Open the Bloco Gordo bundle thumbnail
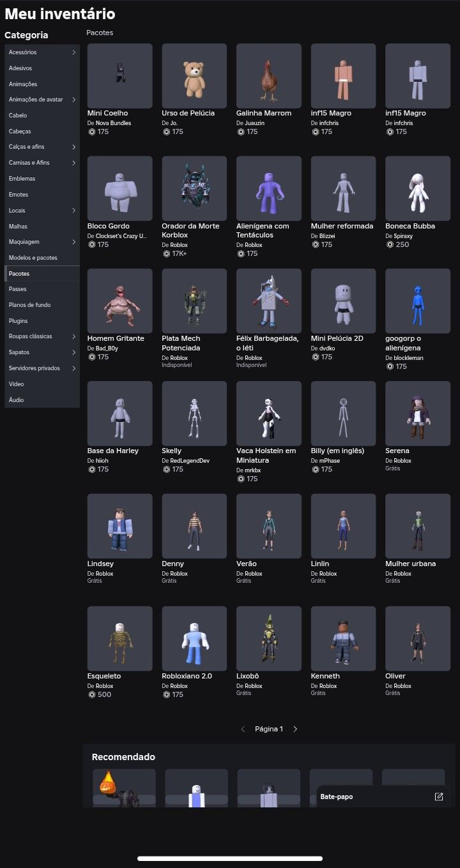Image resolution: width=460 pixels, height=868 pixels. pos(120,189)
